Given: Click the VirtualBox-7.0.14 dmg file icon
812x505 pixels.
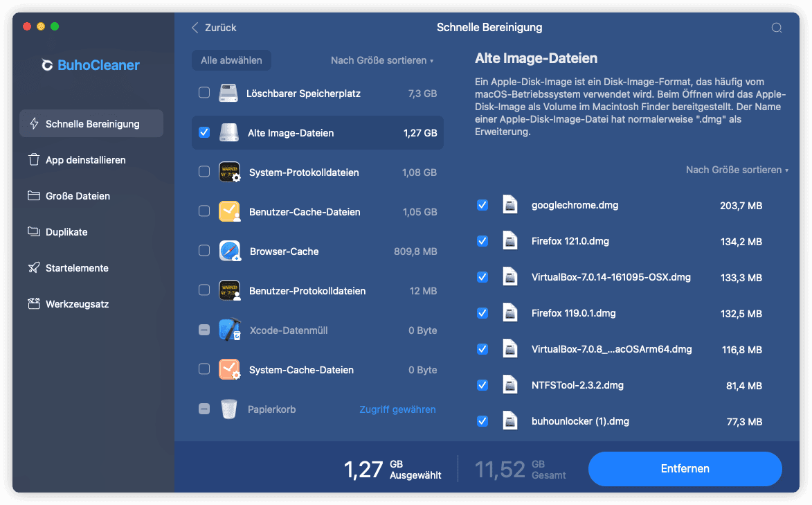Looking at the screenshot, I should pyautogui.click(x=510, y=277).
